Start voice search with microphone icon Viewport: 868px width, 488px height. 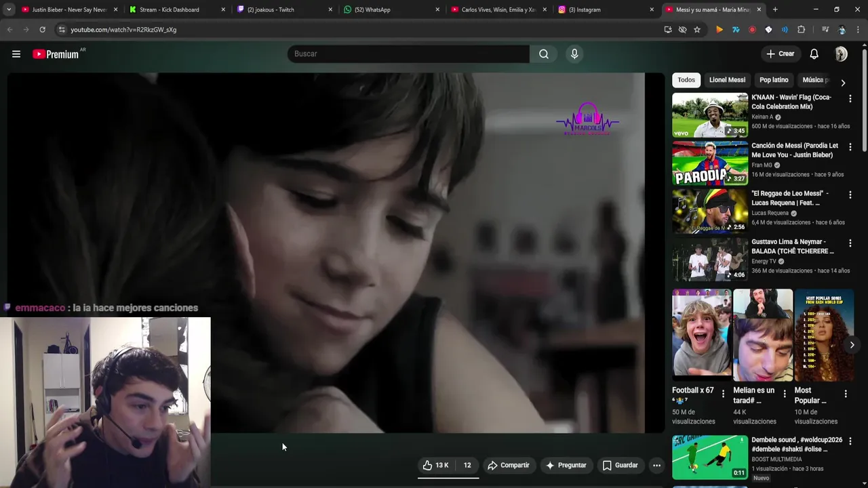pyautogui.click(x=574, y=54)
